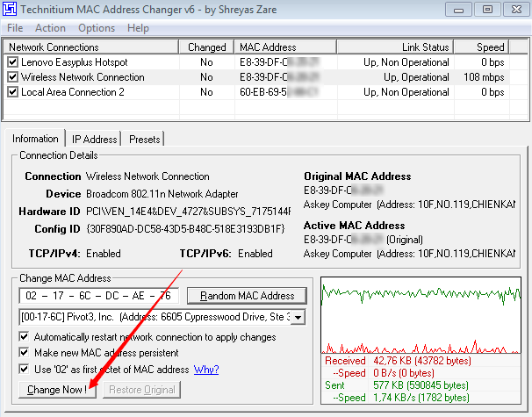Click the Speed column header

(x=481, y=47)
